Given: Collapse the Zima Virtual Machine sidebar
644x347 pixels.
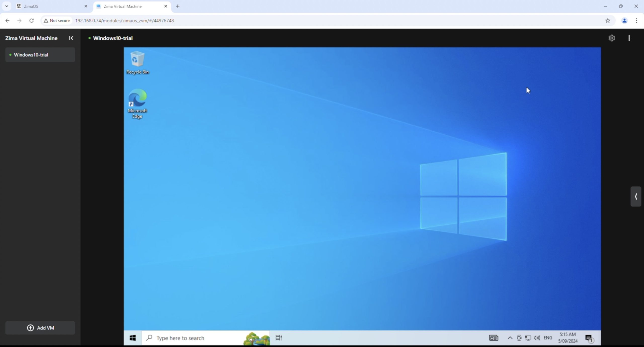Looking at the screenshot, I should point(71,38).
